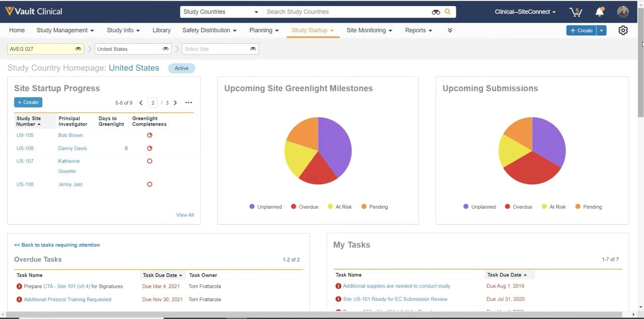Open the Create button dropdown arrow

(601, 30)
